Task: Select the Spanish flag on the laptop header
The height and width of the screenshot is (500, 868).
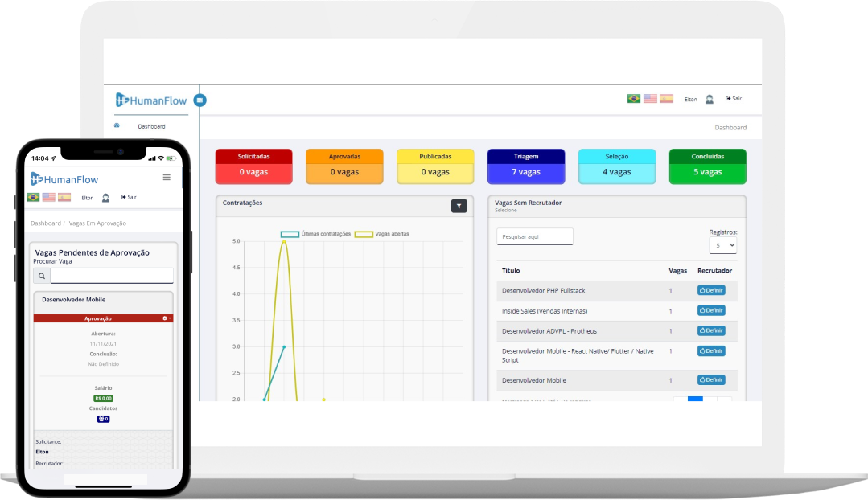Action: pyautogui.click(x=667, y=98)
